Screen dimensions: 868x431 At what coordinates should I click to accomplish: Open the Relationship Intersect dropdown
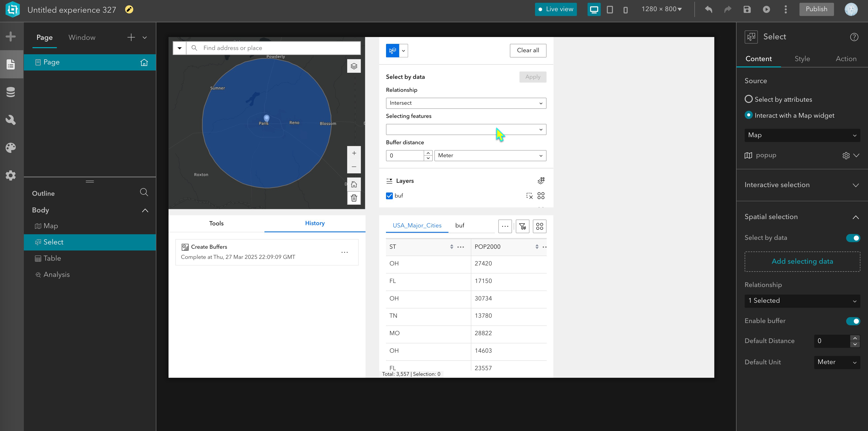tap(466, 103)
